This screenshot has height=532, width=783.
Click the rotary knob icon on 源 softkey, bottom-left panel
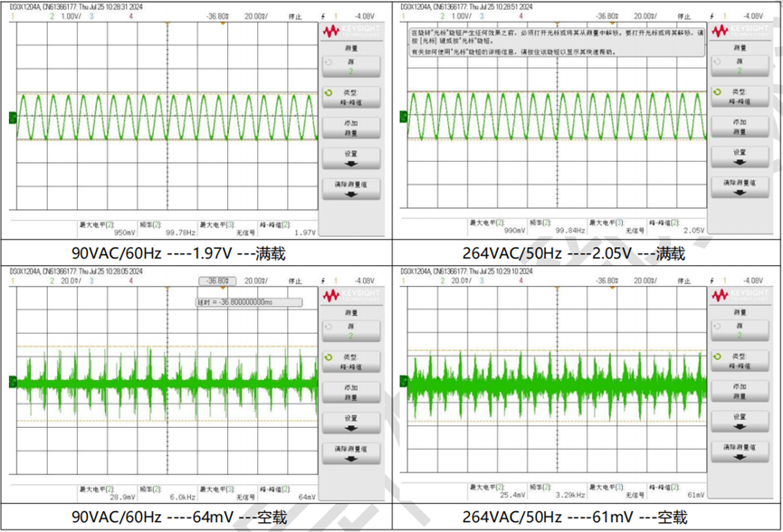click(328, 328)
